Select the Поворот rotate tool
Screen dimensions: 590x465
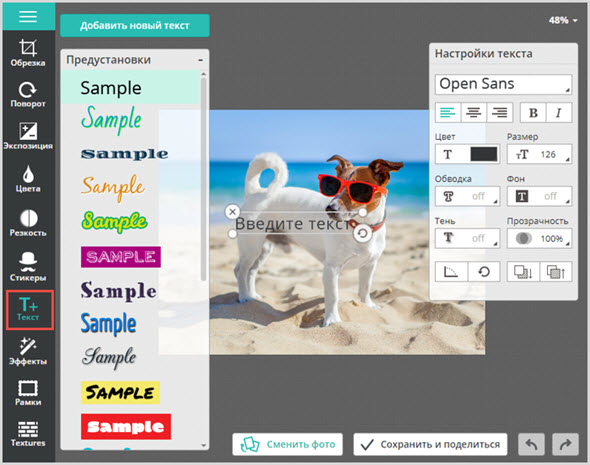click(28, 95)
